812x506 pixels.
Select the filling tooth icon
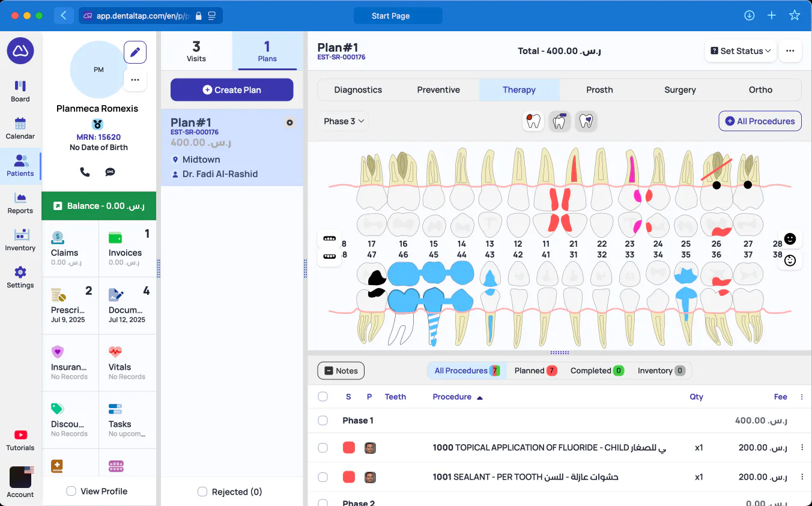tap(559, 121)
